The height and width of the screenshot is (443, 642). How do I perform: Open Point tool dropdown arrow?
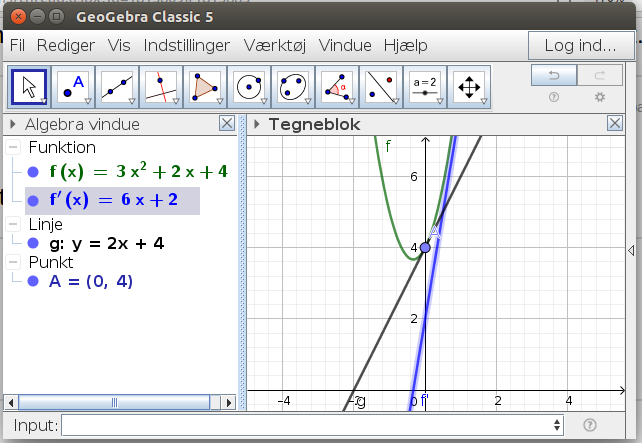pyautogui.click(x=88, y=101)
